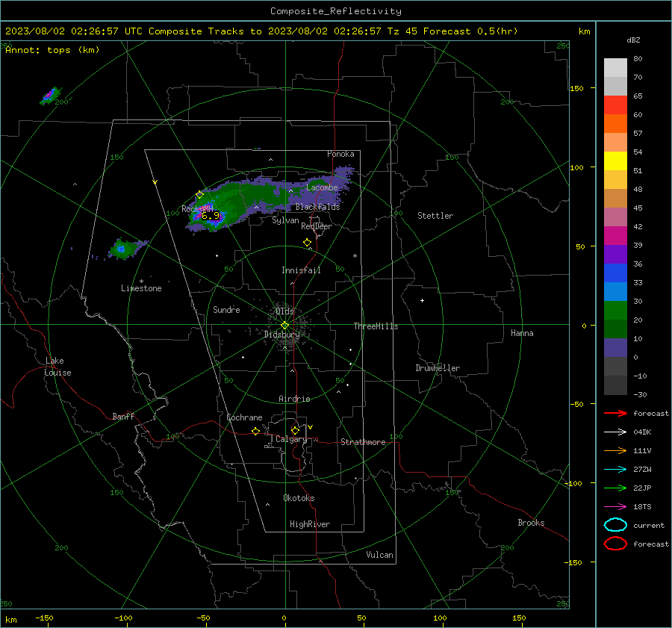Click the Composite_Reflectivity title
Screen dimensions: 672x628
[336, 11]
